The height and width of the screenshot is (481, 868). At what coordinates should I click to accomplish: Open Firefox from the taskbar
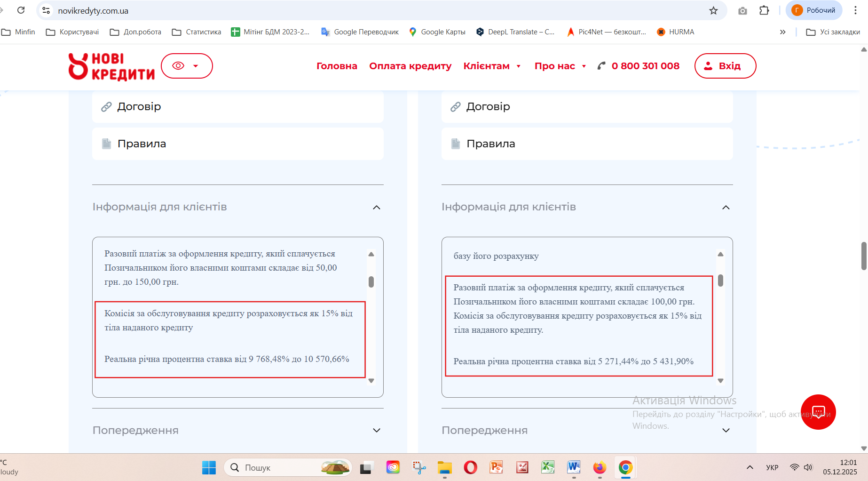coord(600,467)
